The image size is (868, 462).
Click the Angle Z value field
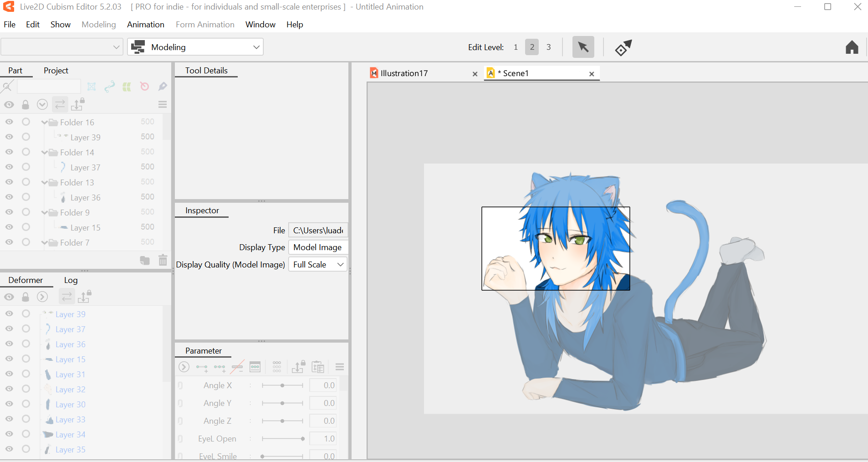[323, 421]
